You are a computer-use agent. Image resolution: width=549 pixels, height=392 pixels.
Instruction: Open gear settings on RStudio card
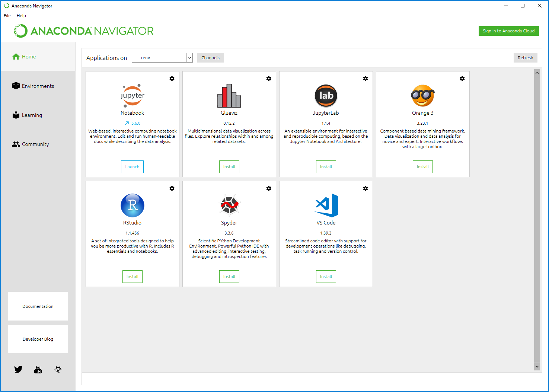172,188
